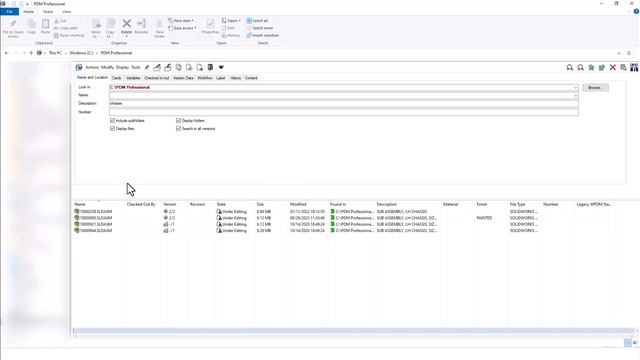Click the start search magnifier icon
640x360 pixels.
(x=570, y=67)
